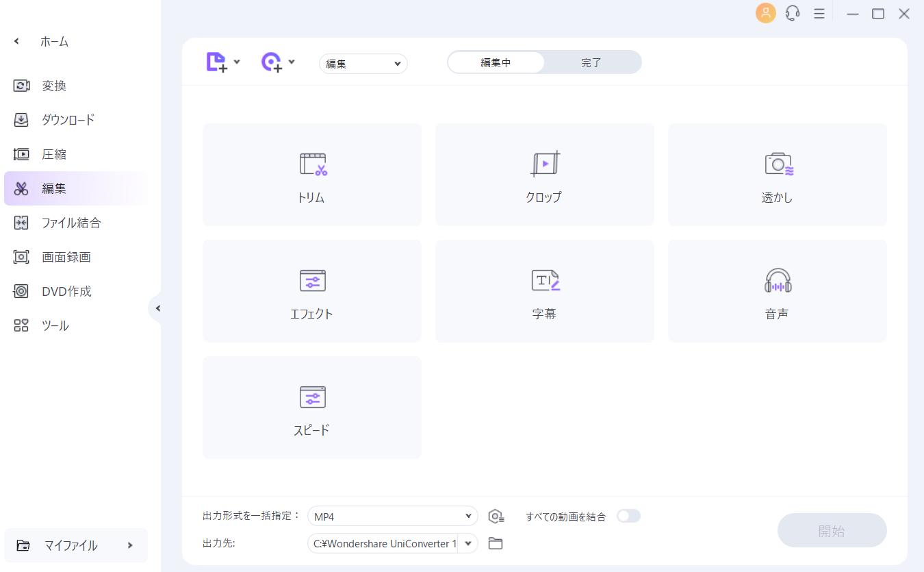The width and height of the screenshot is (924, 572).
Task: Open the Trim (トリム) tool card
Action: (x=312, y=175)
